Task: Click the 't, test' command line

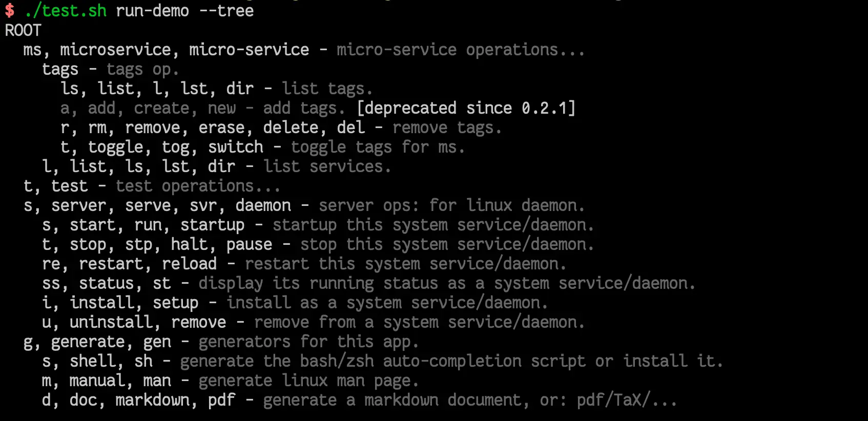Action: coord(152,186)
